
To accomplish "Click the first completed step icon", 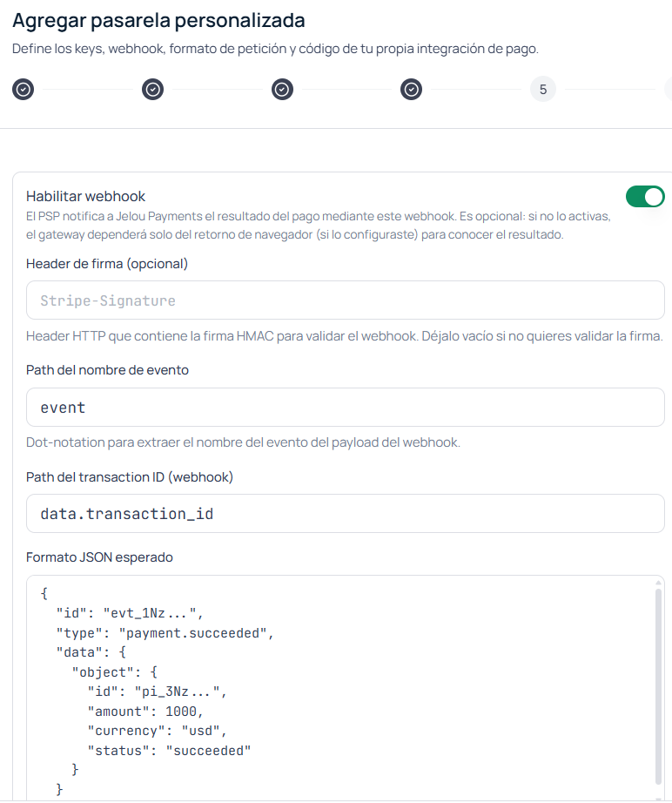I will point(23,90).
